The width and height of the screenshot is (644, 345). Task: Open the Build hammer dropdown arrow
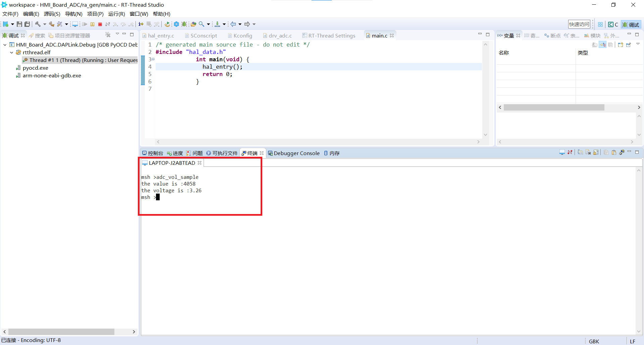tap(45, 24)
